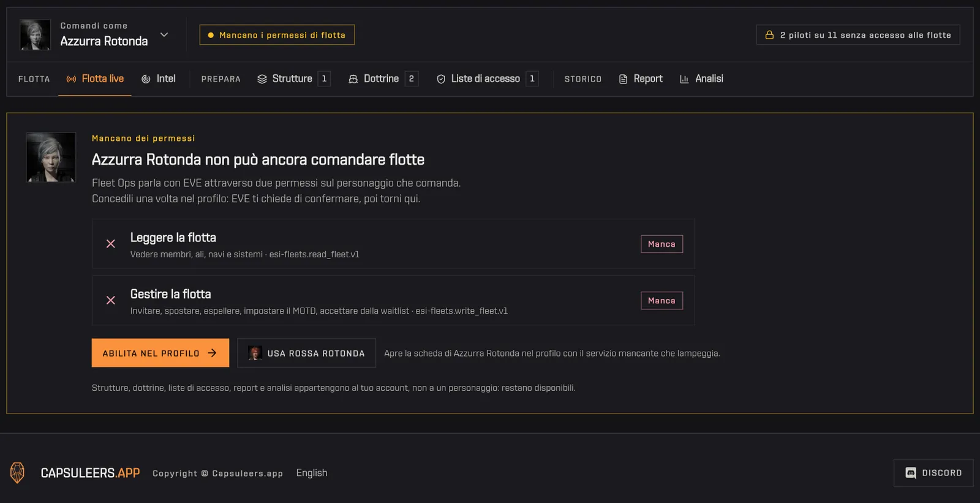This screenshot has width=980, height=503.
Task: Open Liste di accesso tab
Action: (x=487, y=79)
